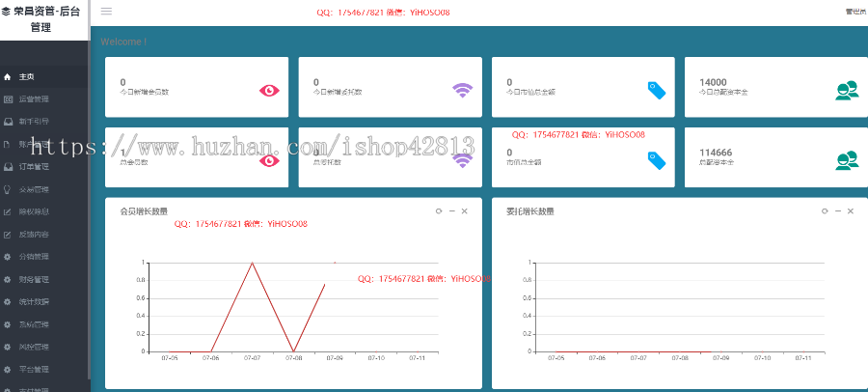Click the 委托增长数量 panel title
Screen dimensions: 868x392
click(x=530, y=211)
